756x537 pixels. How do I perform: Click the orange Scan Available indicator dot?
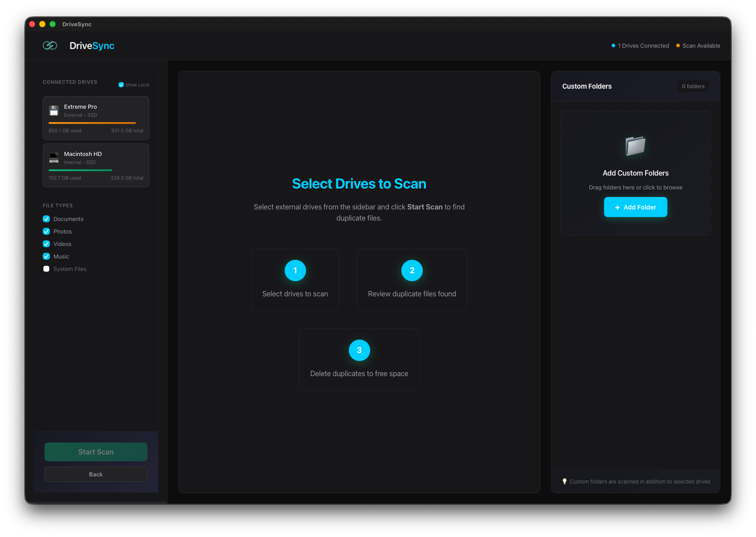coord(678,45)
